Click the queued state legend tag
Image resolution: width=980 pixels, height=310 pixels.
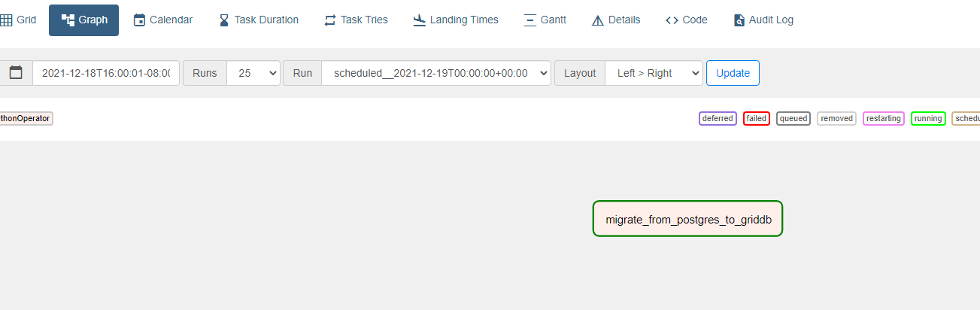click(793, 118)
